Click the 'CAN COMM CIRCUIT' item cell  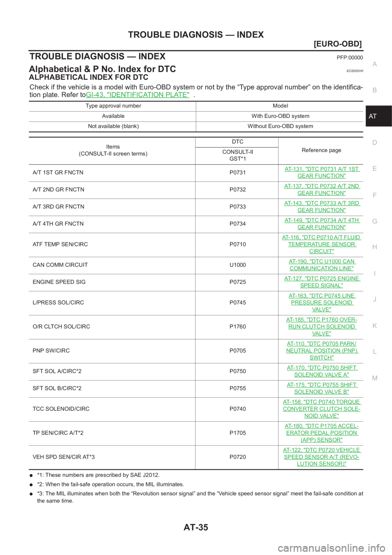pyautogui.click(x=112, y=265)
